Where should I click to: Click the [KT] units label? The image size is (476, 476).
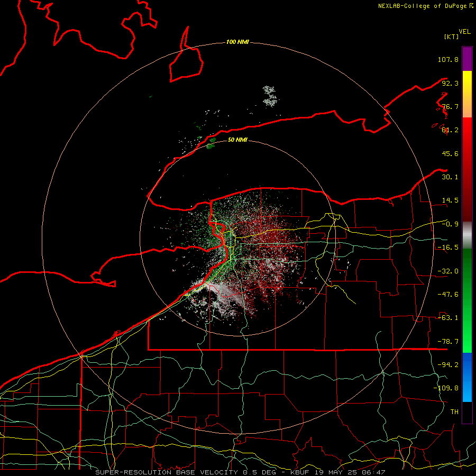(452, 36)
